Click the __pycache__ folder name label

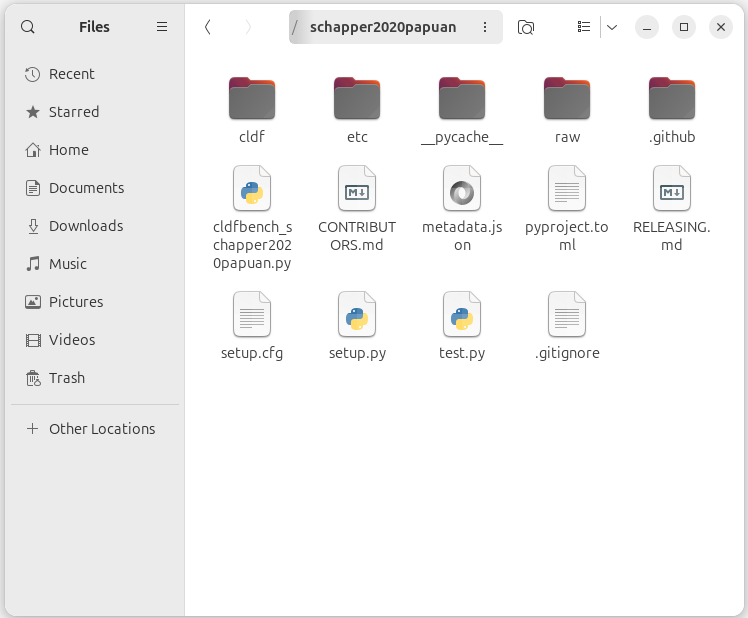pyautogui.click(x=462, y=137)
